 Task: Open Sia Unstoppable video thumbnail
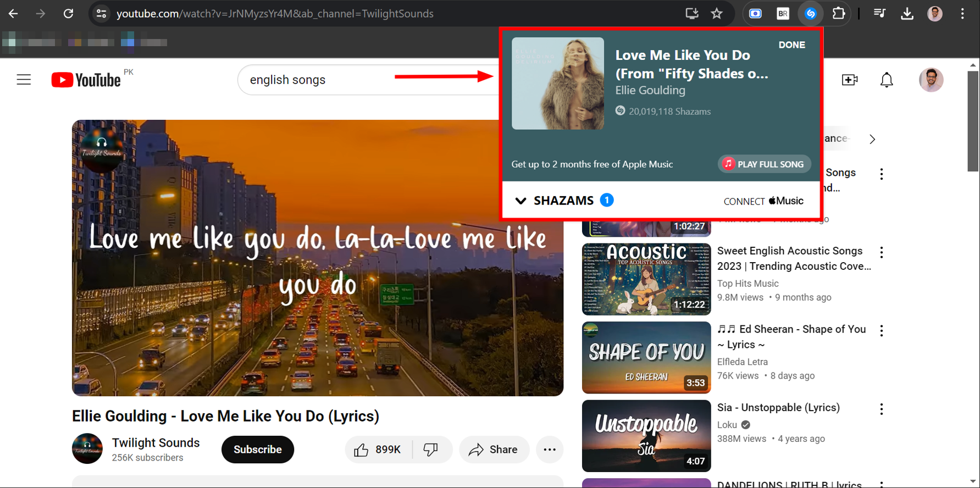[646, 436]
